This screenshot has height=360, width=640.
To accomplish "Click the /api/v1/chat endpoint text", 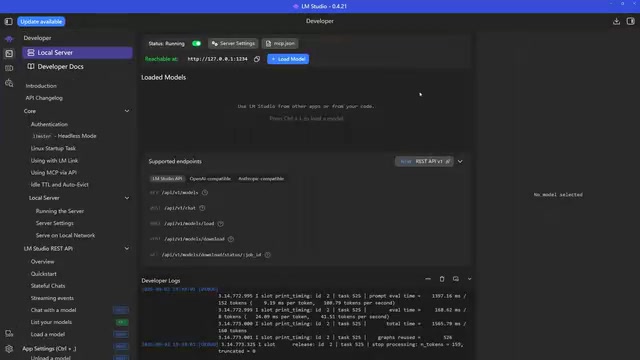I will point(180,208).
